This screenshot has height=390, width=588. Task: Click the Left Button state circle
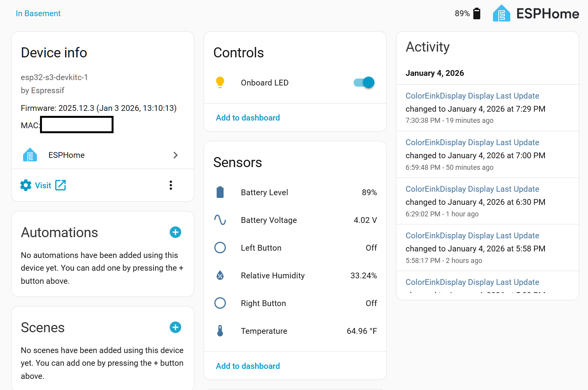(220, 248)
